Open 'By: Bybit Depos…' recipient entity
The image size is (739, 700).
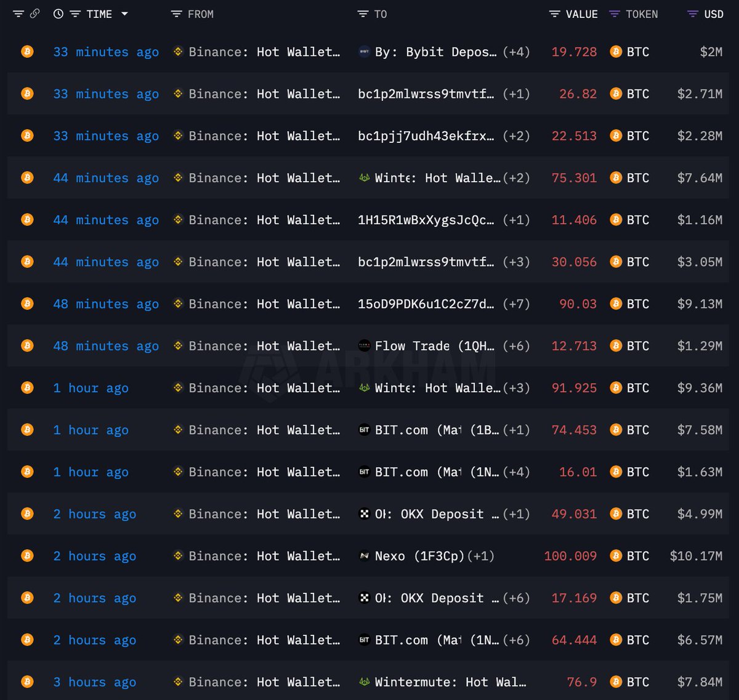tap(435, 52)
